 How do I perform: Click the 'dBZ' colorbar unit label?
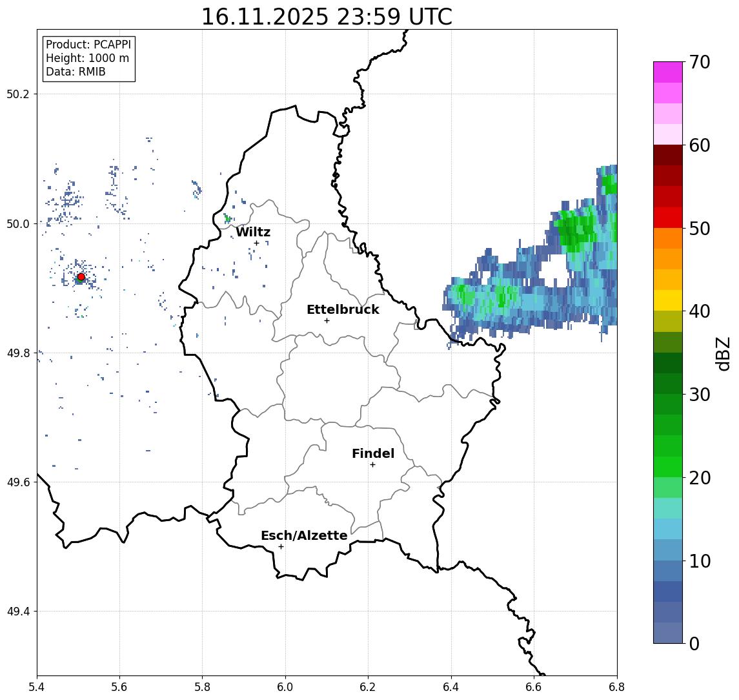pyautogui.click(x=723, y=353)
